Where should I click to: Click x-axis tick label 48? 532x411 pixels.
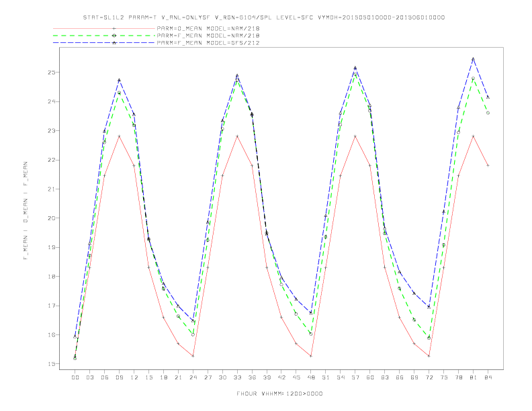[x=311, y=377]
